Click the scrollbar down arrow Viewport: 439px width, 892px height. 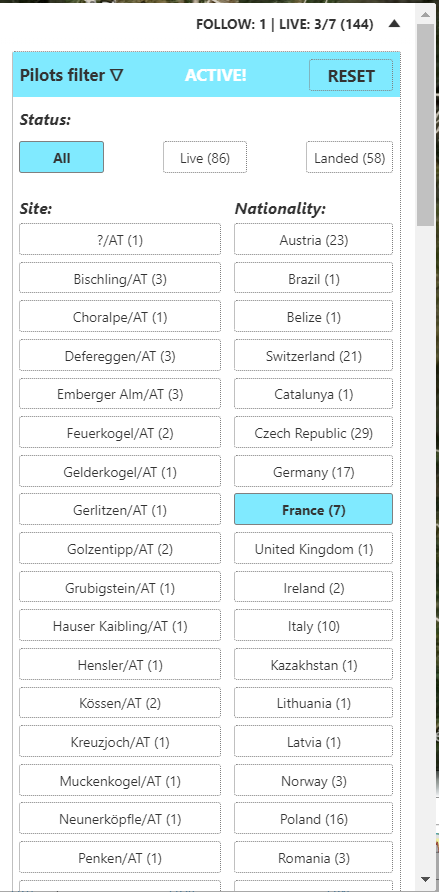pyautogui.click(x=426, y=880)
